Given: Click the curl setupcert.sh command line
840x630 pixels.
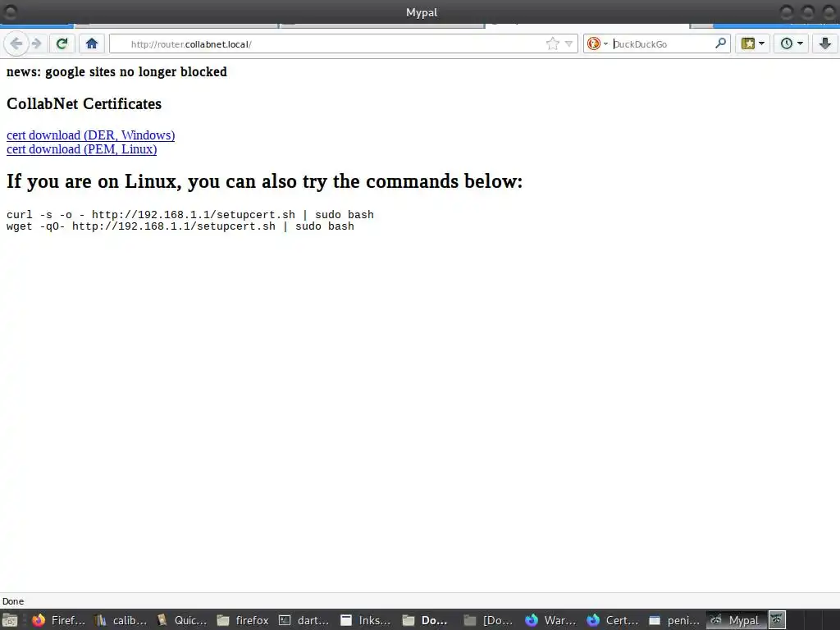Looking at the screenshot, I should (x=190, y=215).
